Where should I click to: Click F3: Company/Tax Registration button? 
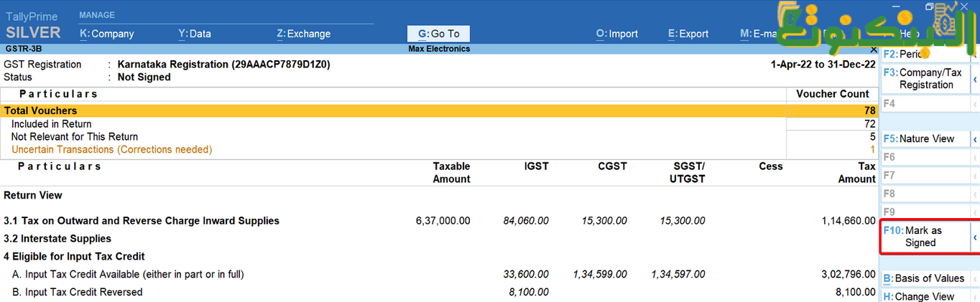925,78
